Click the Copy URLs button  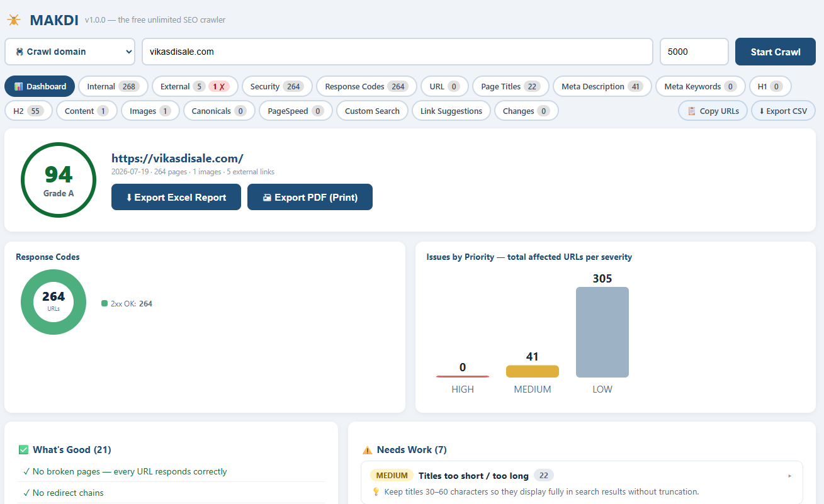tap(713, 111)
